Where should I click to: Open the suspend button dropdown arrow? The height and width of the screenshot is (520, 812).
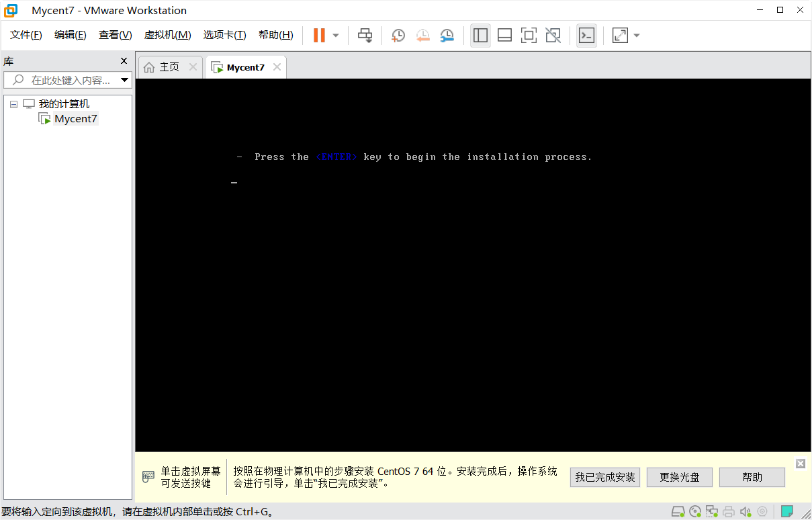click(334, 35)
